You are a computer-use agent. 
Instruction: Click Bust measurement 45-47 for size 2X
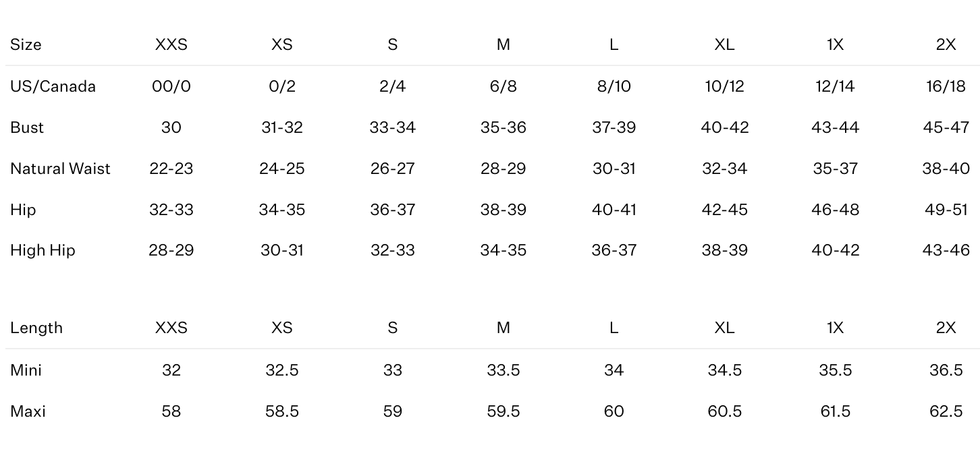click(x=946, y=127)
